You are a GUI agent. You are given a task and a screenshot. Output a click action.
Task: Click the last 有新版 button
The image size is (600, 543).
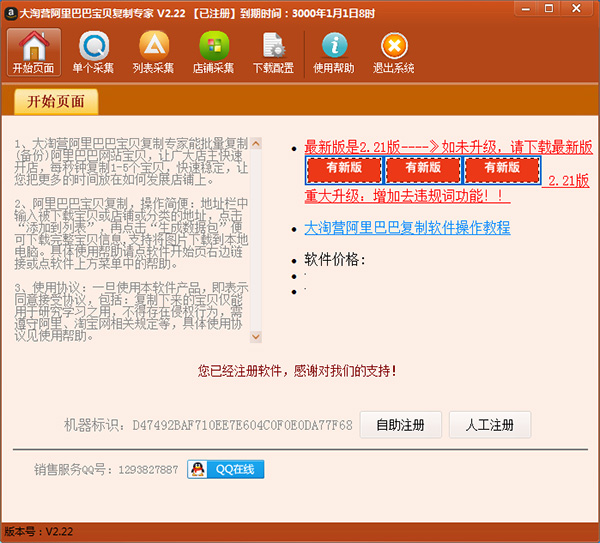501,168
